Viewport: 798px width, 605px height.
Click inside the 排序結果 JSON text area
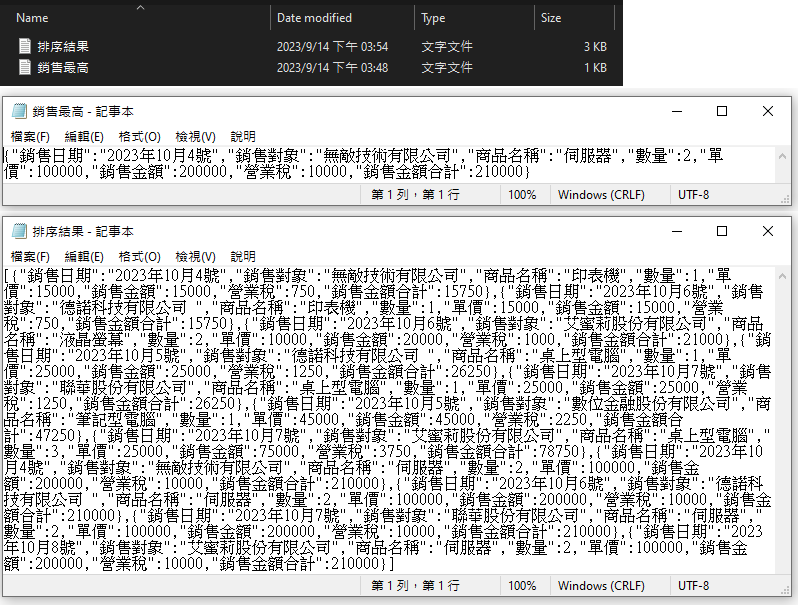click(x=389, y=420)
